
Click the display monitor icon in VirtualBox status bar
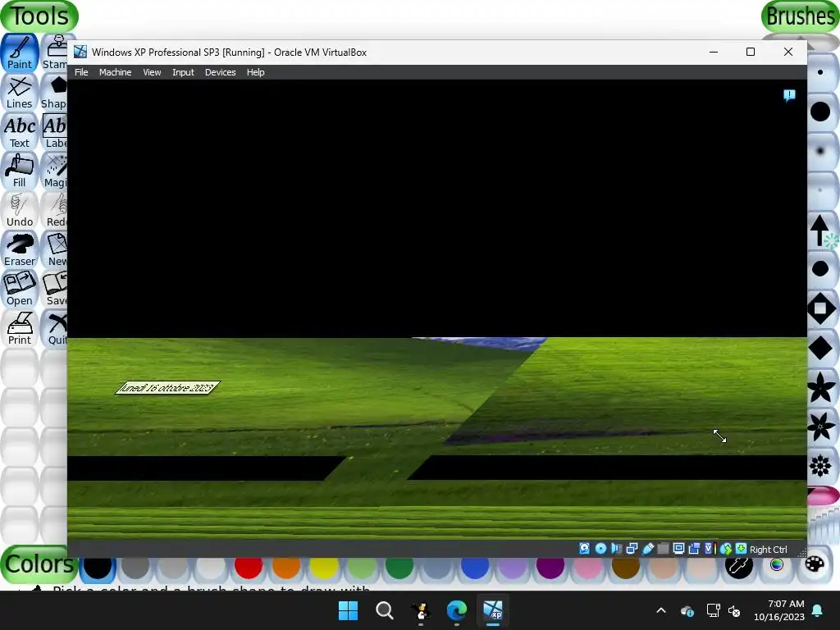[x=678, y=549]
